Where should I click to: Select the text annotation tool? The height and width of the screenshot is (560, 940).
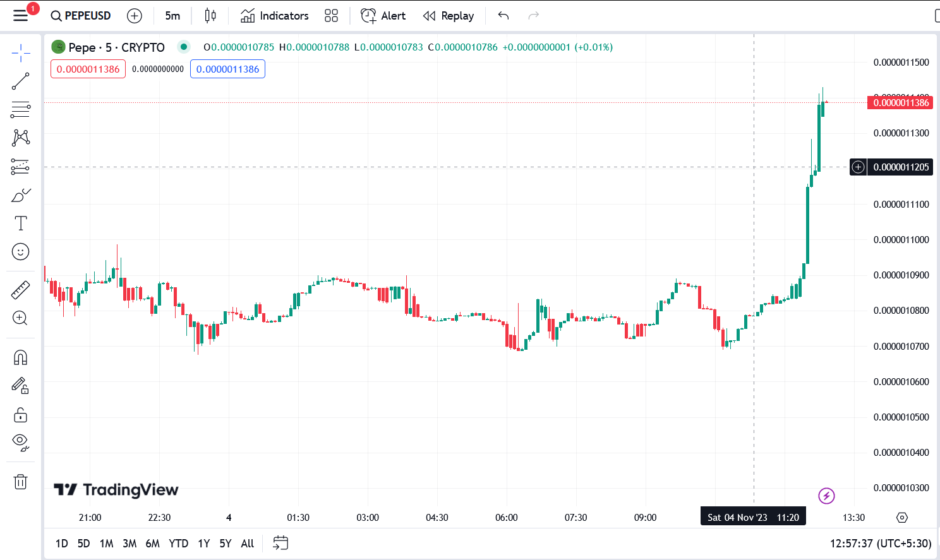(20, 223)
